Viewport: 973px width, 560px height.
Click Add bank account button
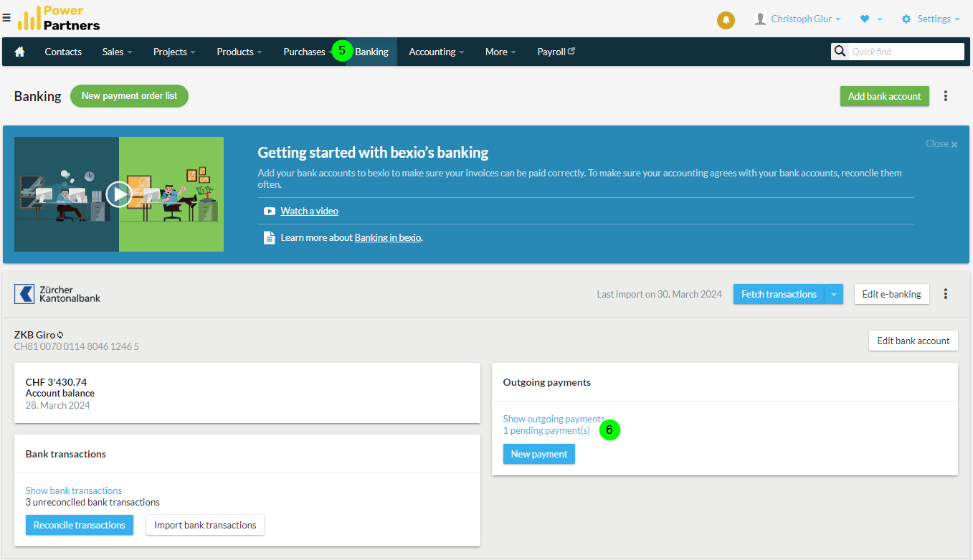[x=884, y=96]
